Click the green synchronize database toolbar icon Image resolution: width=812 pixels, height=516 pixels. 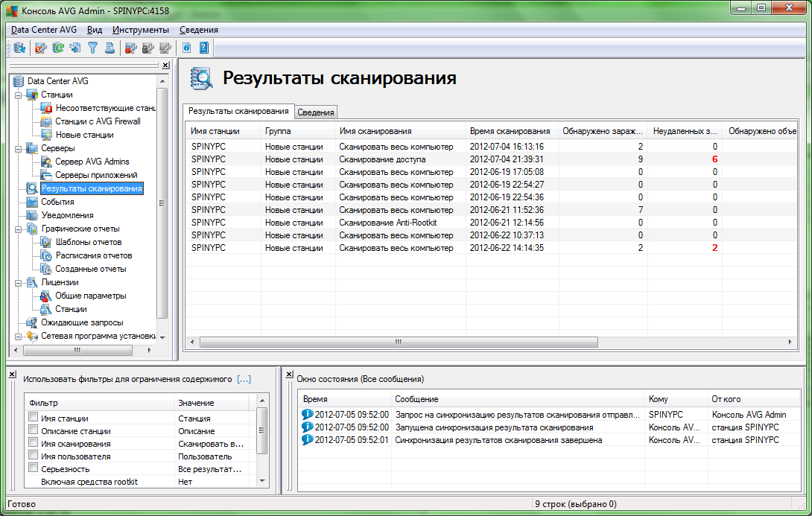[x=58, y=48]
